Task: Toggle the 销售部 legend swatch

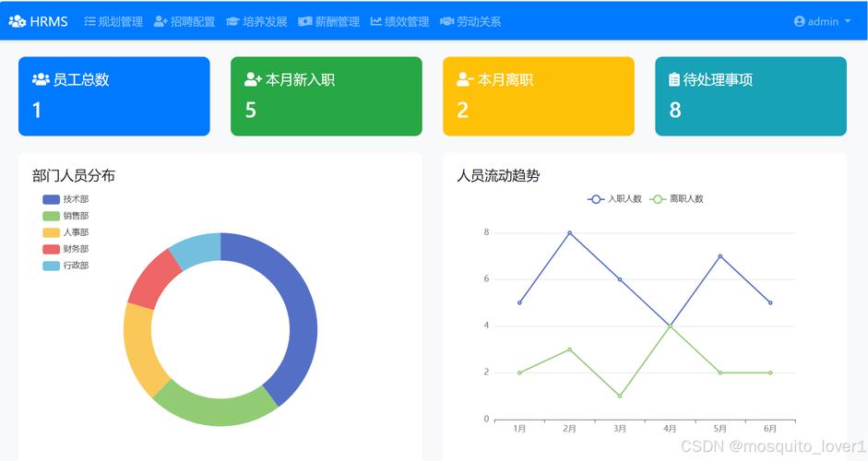Action: click(x=51, y=216)
